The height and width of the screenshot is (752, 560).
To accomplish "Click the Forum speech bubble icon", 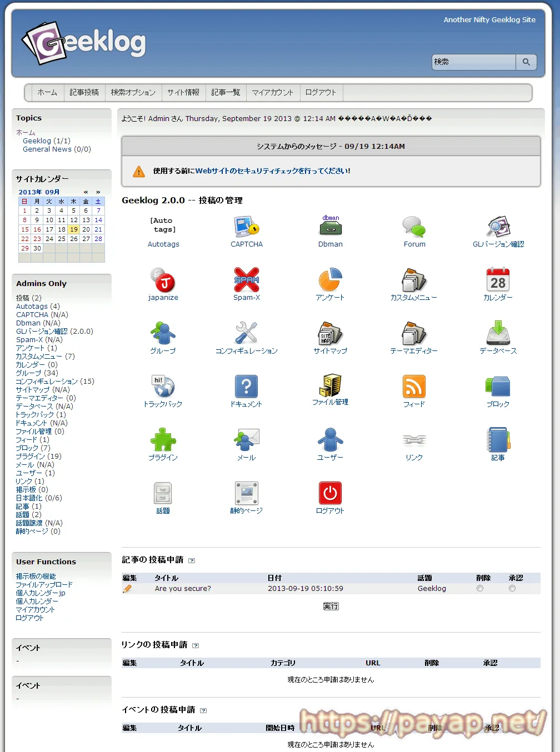I will [x=414, y=227].
